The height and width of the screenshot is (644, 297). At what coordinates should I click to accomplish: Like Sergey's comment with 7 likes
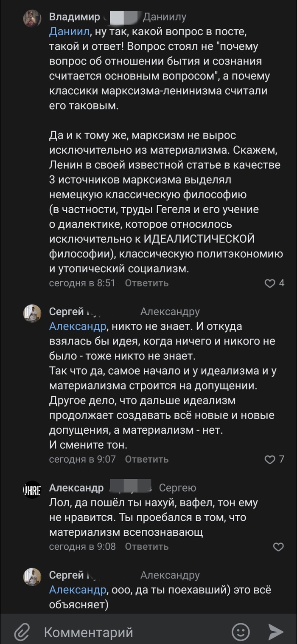click(270, 459)
